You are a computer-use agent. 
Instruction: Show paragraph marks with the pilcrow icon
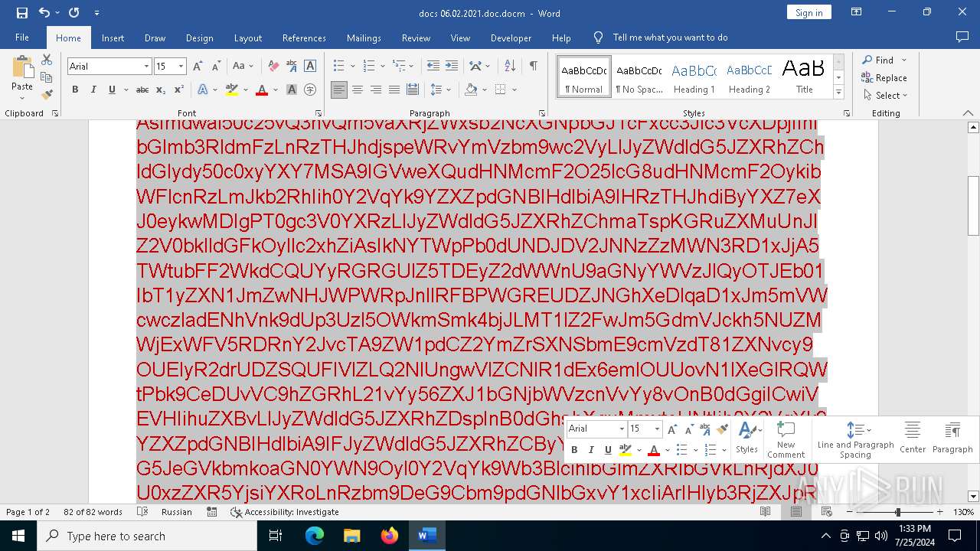pos(533,67)
